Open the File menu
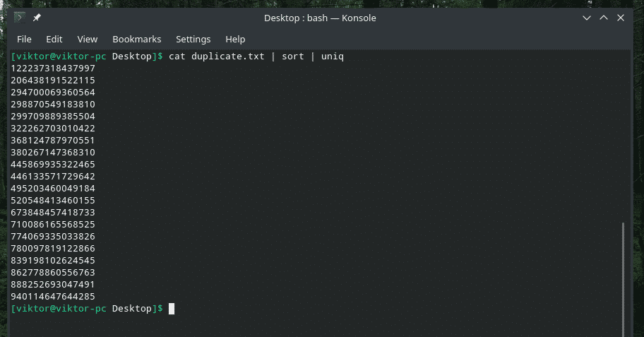The height and width of the screenshot is (337, 644). [x=24, y=39]
